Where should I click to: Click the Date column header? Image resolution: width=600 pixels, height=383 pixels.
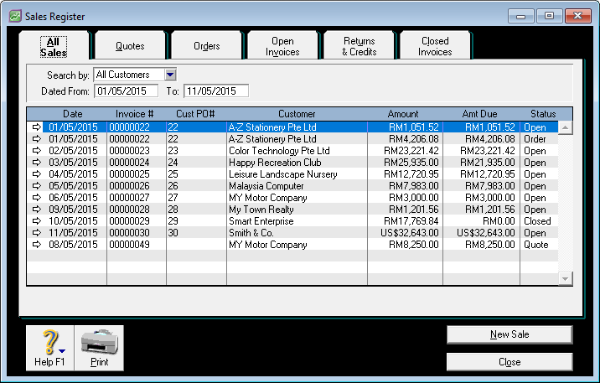[73, 114]
